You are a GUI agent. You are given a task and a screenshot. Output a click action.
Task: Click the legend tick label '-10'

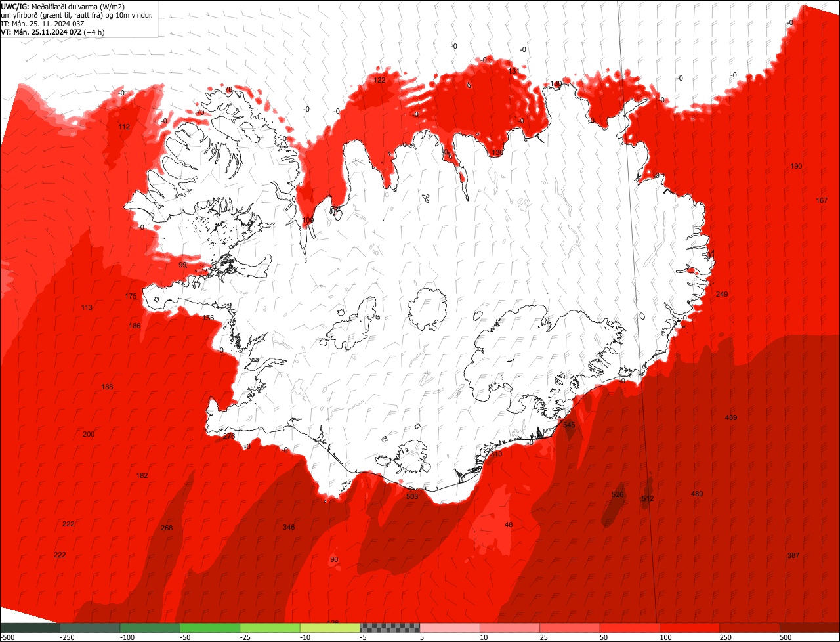[x=306, y=637]
